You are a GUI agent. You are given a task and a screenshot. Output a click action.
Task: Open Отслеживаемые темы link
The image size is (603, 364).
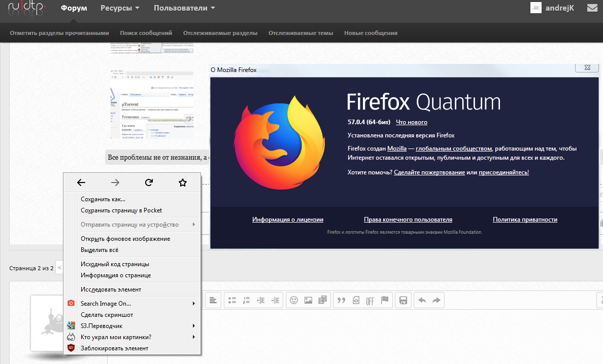300,33
